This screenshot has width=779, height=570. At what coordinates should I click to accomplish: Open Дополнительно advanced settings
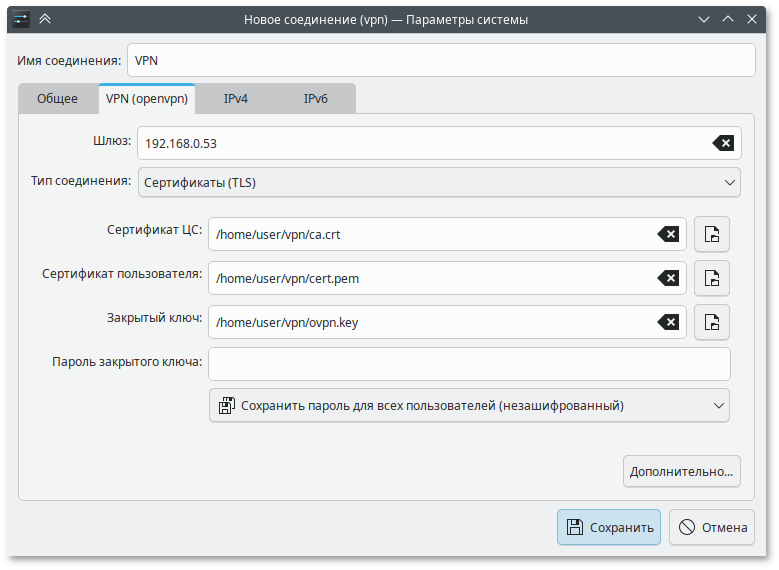pos(681,470)
